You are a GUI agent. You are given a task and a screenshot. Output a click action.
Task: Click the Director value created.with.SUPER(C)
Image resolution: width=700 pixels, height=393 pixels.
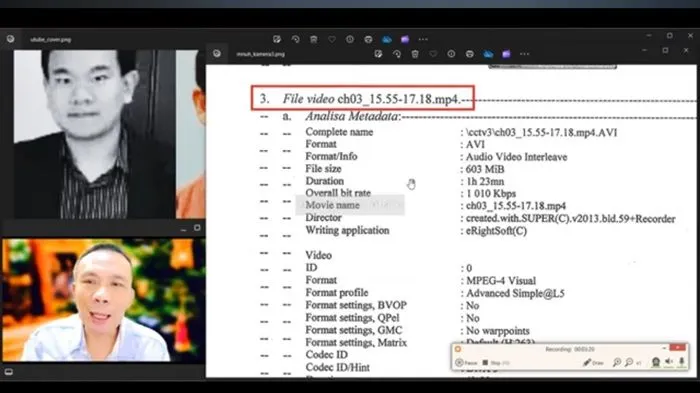(x=571, y=219)
